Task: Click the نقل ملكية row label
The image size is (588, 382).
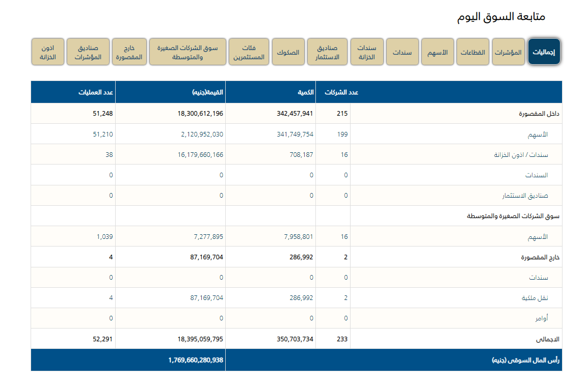Action: (x=534, y=298)
